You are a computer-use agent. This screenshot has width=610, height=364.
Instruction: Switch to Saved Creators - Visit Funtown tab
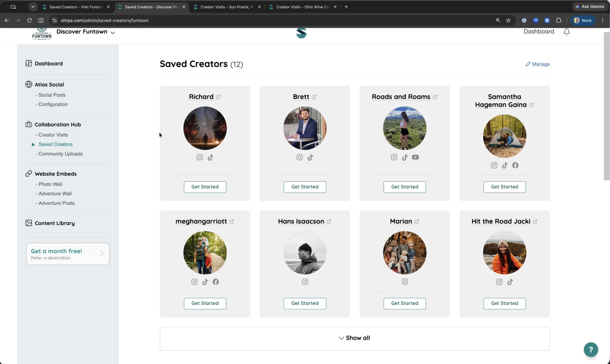tap(76, 7)
